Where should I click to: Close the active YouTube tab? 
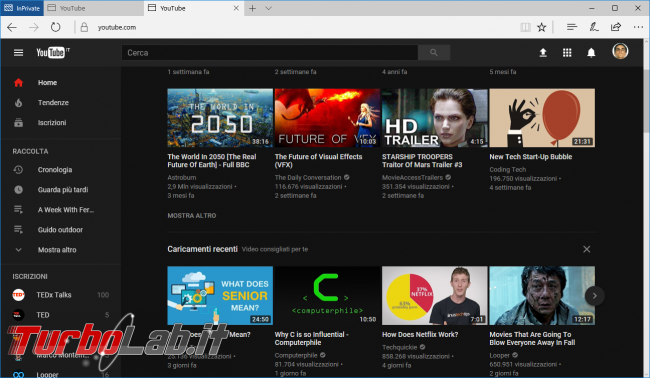236,8
